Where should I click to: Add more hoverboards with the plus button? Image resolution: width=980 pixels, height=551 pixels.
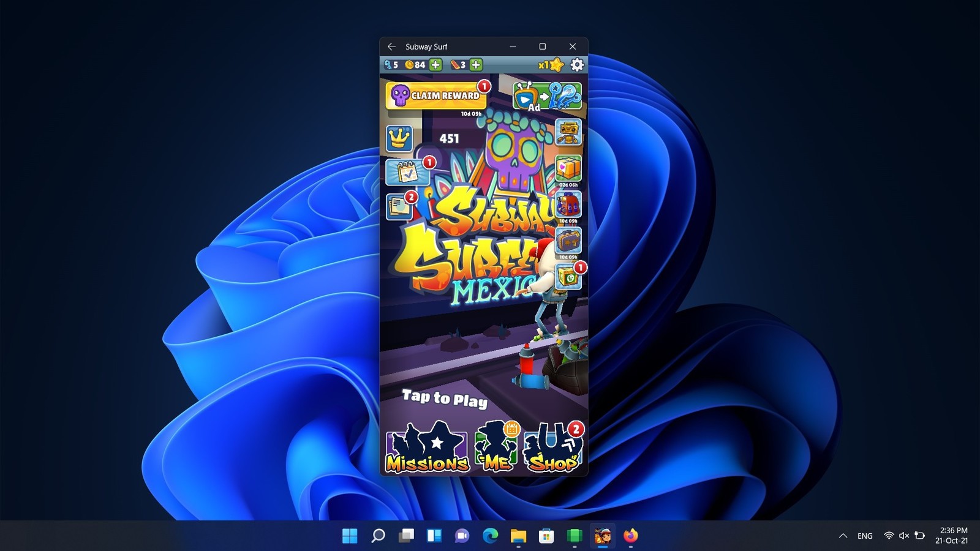pos(476,65)
